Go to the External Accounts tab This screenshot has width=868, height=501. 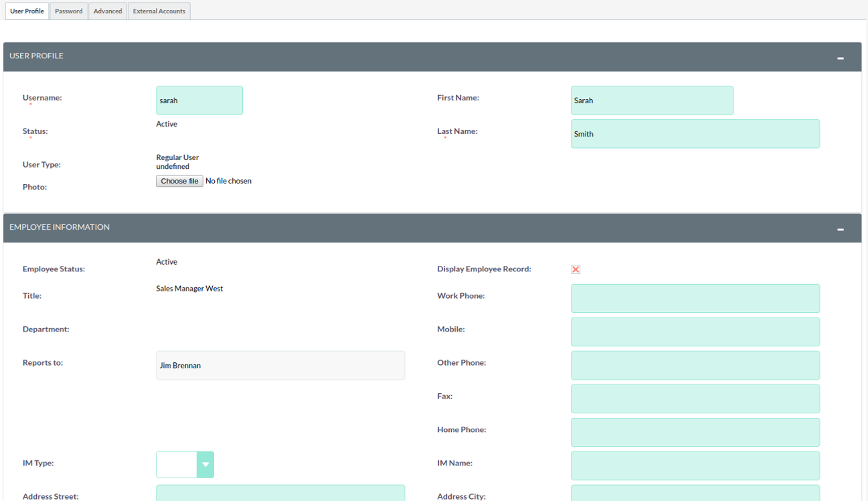(159, 11)
